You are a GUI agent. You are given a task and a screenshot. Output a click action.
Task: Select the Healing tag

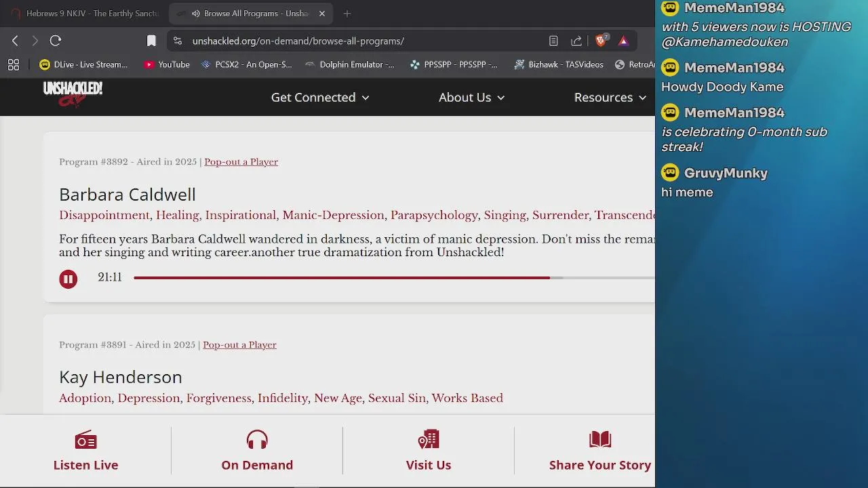[x=178, y=216]
